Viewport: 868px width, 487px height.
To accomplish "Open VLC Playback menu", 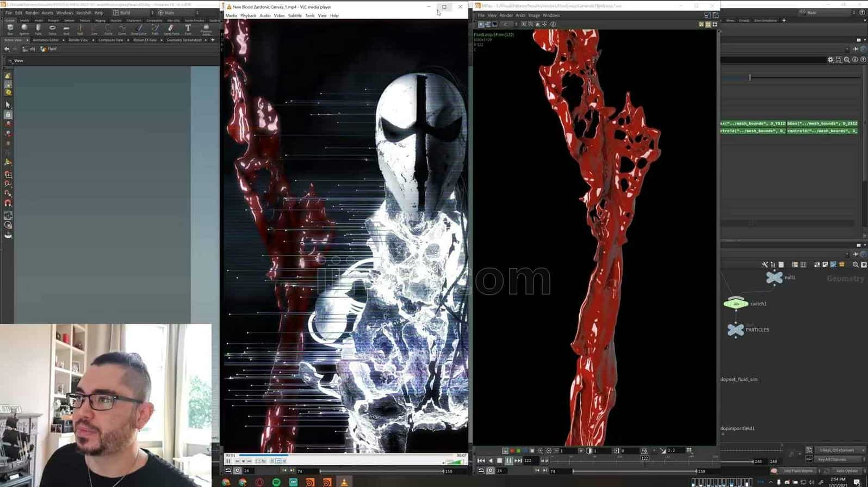I will 248,16.
